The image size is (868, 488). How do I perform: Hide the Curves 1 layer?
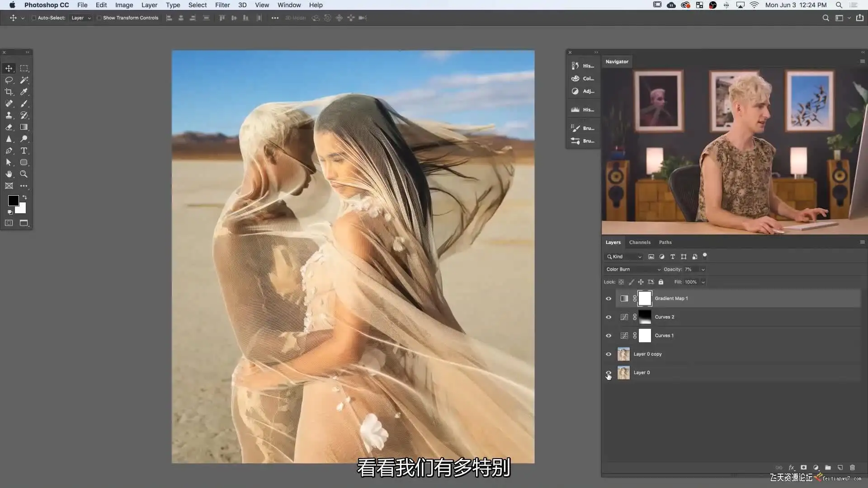pyautogui.click(x=609, y=335)
